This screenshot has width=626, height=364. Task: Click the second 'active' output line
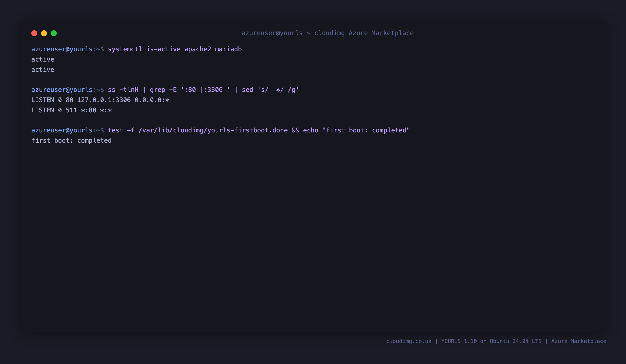point(43,69)
